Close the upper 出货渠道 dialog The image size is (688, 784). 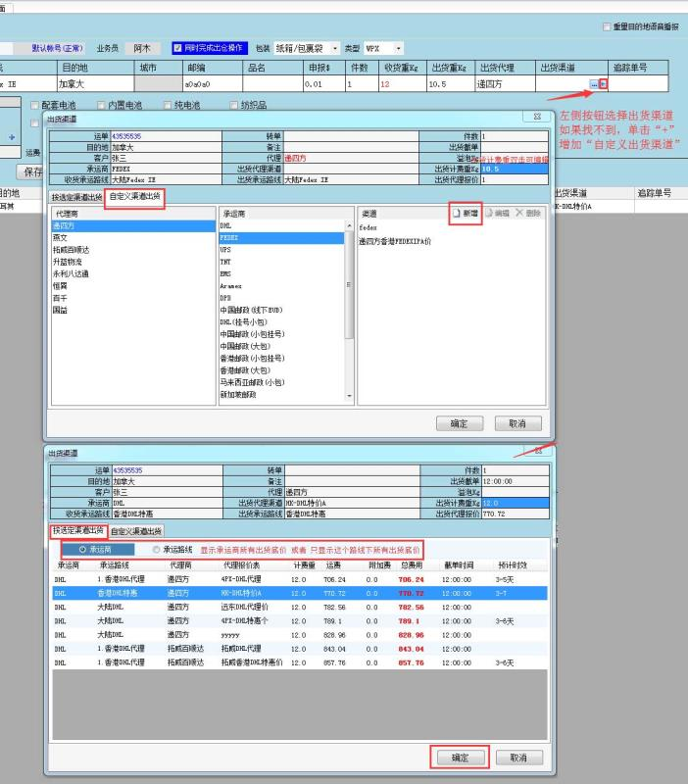(537, 116)
